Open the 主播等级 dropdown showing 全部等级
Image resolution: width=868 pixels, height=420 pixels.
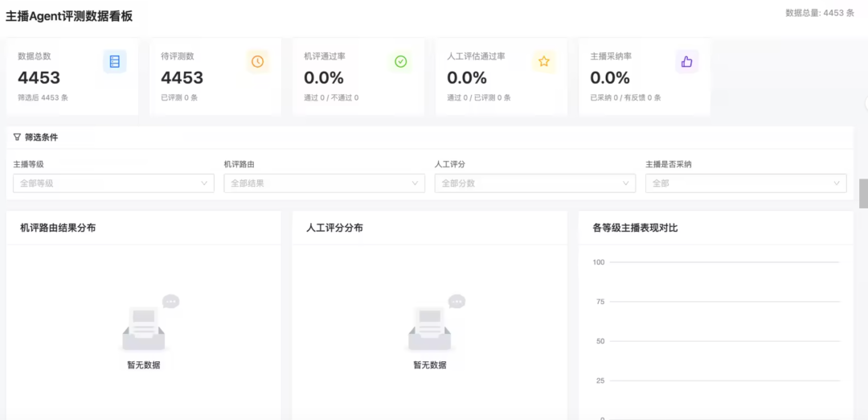pyautogui.click(x=113, y=183)
